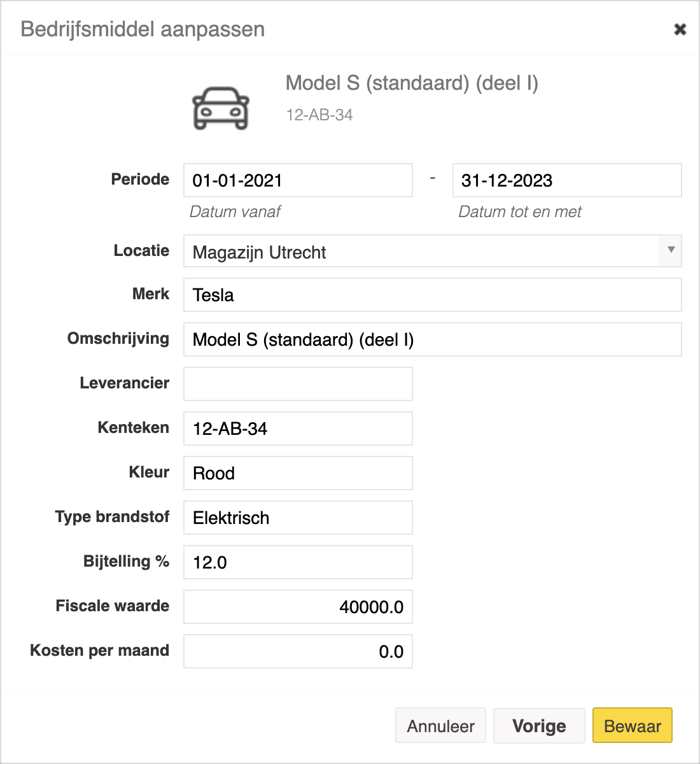The image size is (700, 764).
Task: Click the Type brandstof field Elektrisch
Action: [298, 518]
